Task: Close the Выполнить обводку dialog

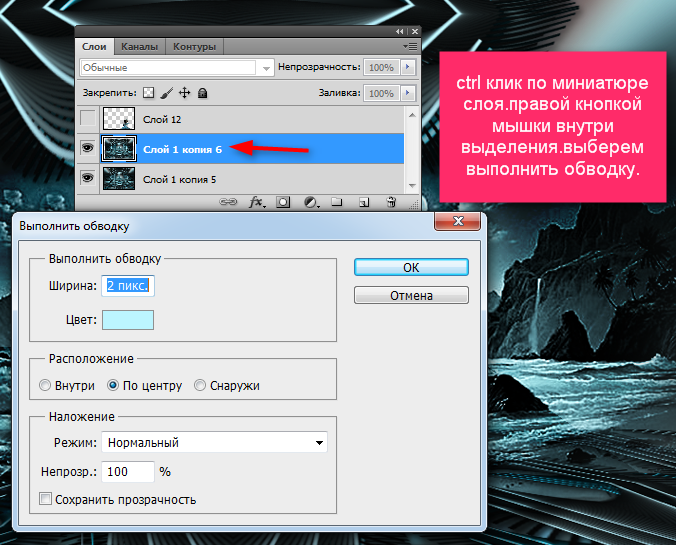Action: point(458,221)
